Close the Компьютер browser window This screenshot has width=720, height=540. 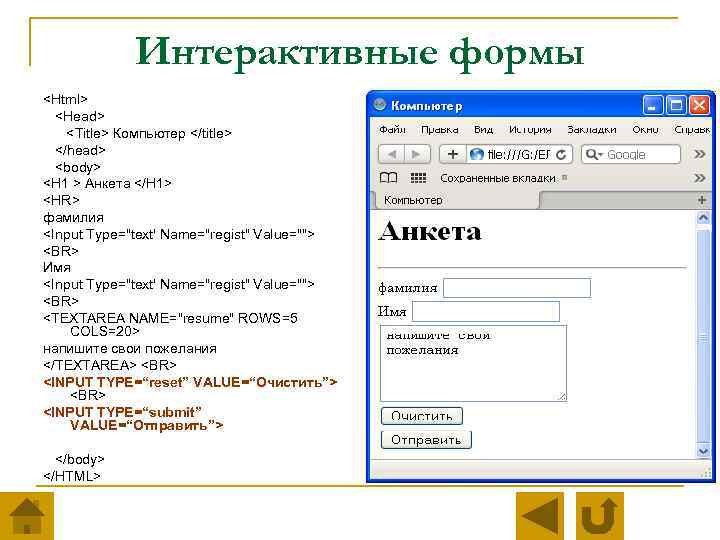699,106
